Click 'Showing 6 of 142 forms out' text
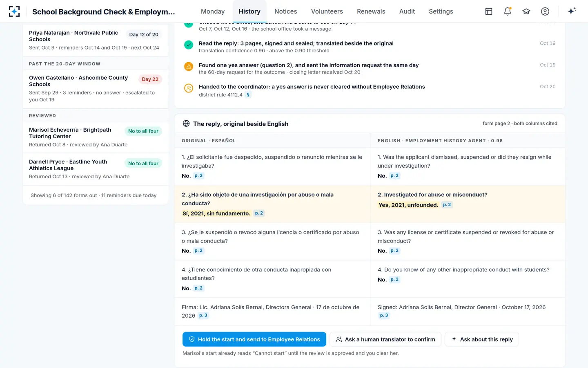Viewport: 588px width, 368px height. (64, 195)
